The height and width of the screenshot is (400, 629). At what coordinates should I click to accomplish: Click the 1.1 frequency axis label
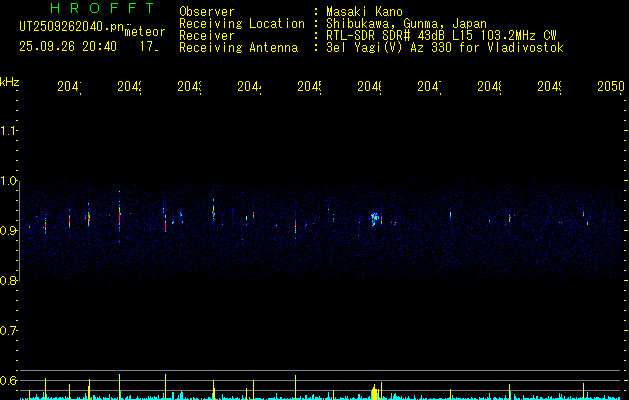8,130
